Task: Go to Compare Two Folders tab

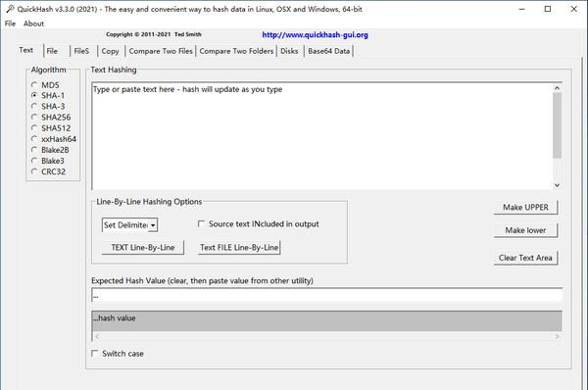Action: coord(236,51)
